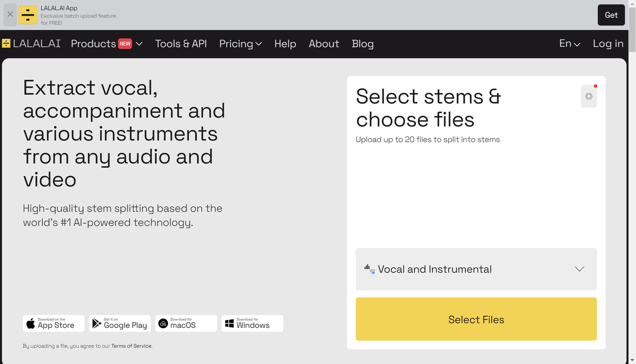Dismiss the LALAL.AI App promo banner
The image size is (636, 364).
tap(9, 15)
